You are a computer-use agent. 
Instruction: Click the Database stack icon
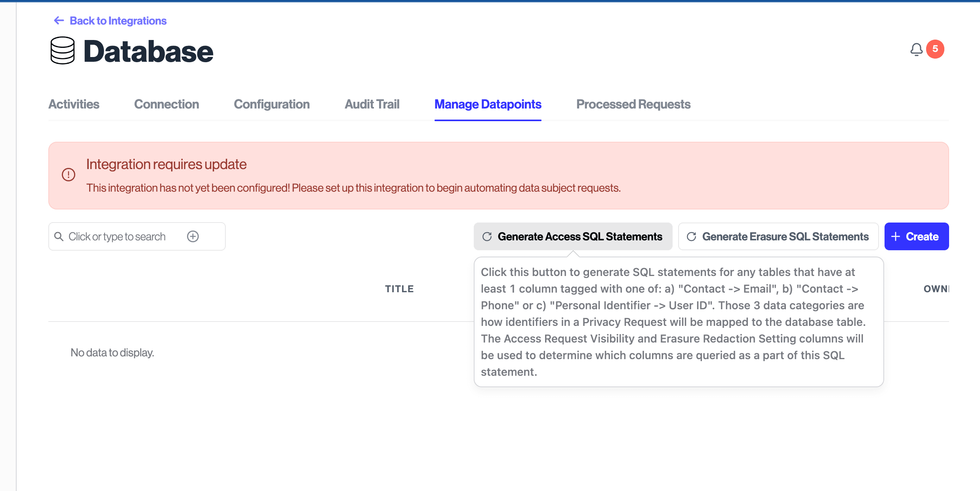tap(63, 51)
